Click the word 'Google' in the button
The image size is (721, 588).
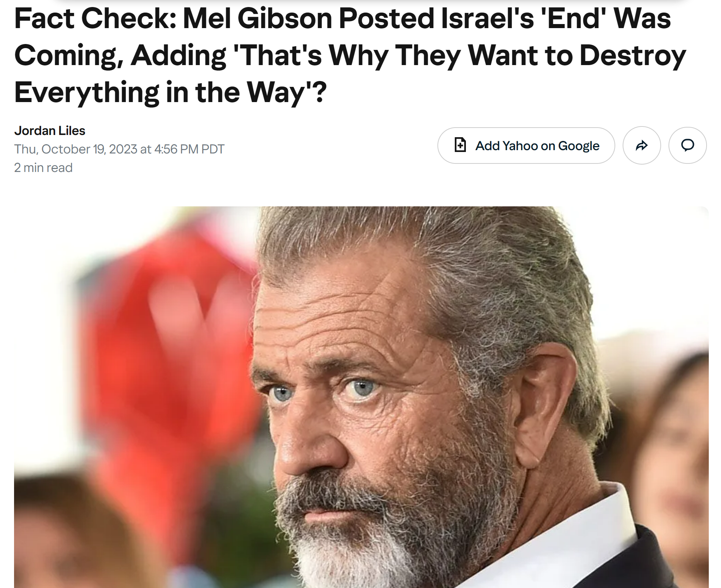(579, 146)
